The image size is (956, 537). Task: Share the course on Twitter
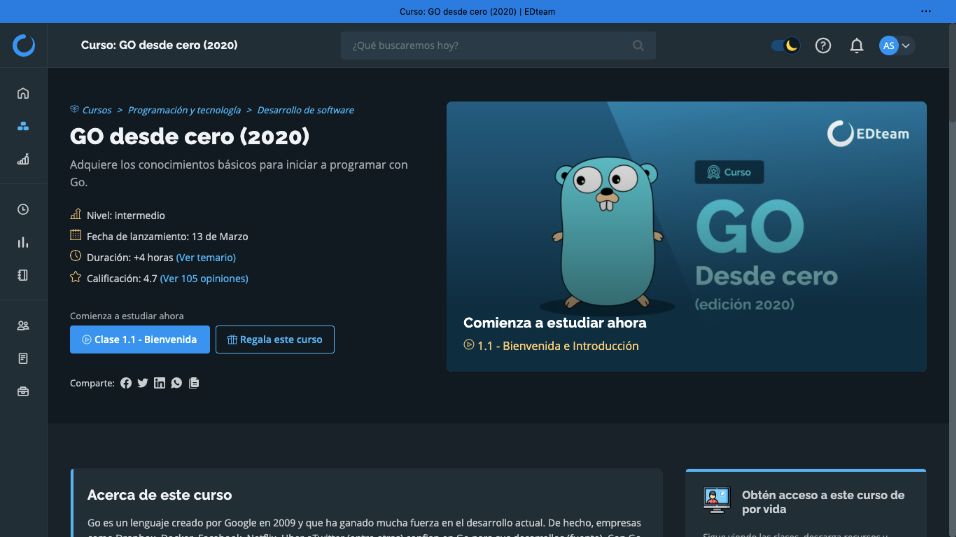(143, 383)
